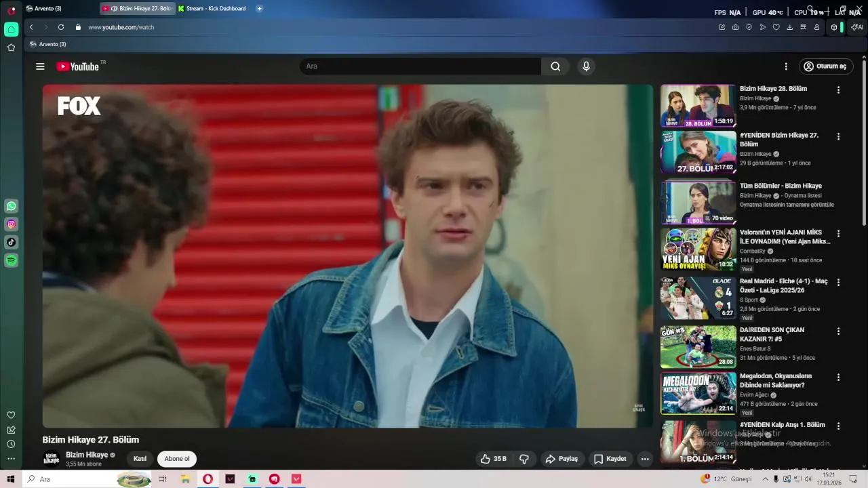Open options for DAİREDEN SON ÇIKAN KAZANIR
This screenshot has width=868, height=488.
[x=838, y=331]
